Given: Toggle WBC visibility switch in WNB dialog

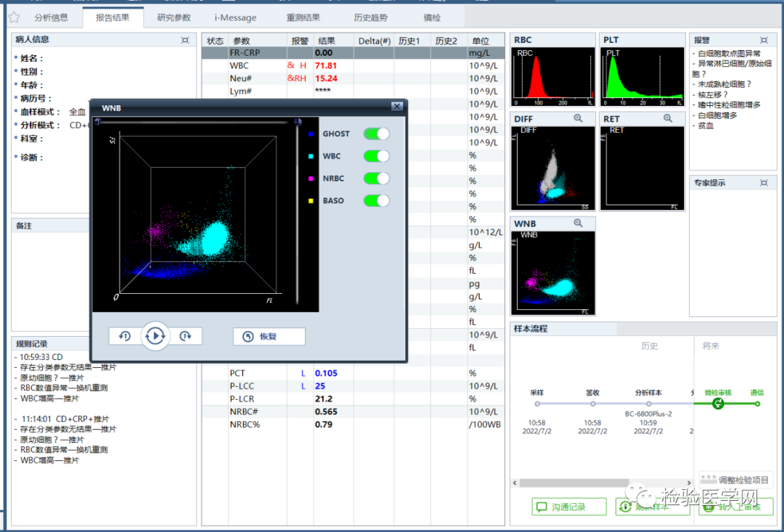Looking at the screenshot, I should point(377,156).
